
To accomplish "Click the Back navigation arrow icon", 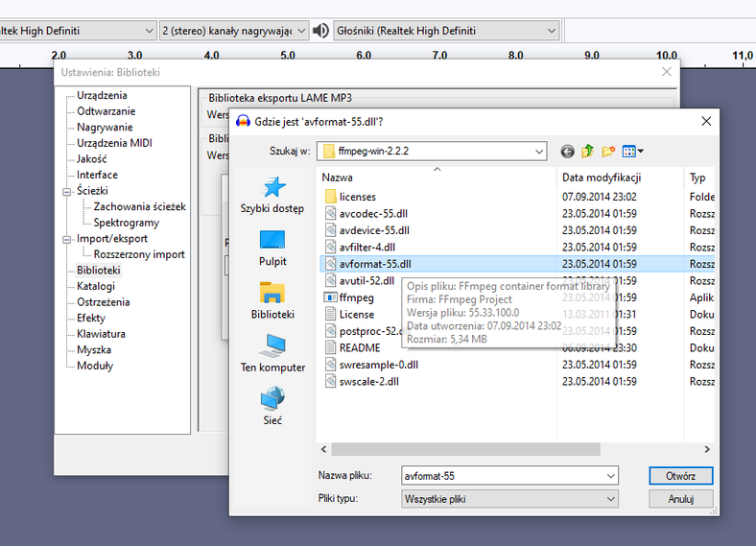I will pos(567,152).
